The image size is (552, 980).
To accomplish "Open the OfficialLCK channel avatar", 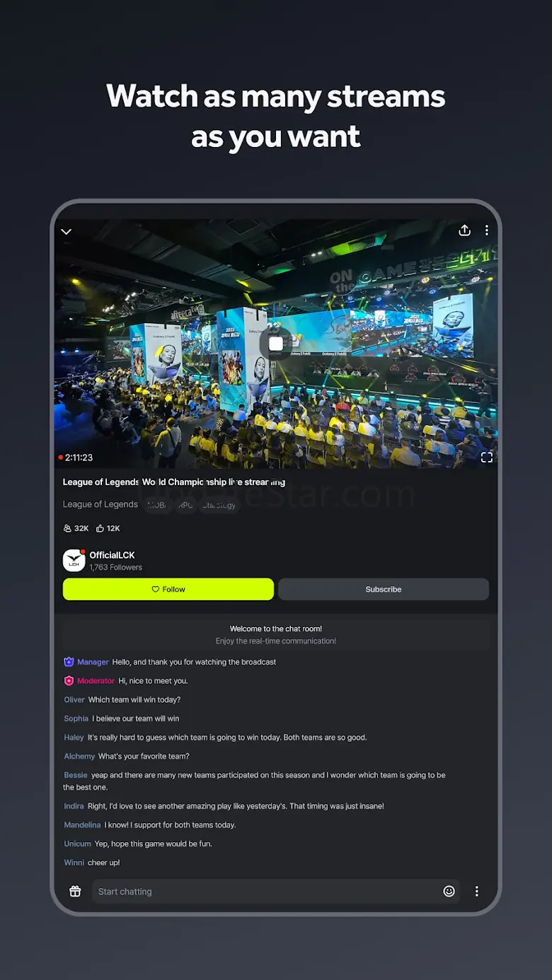I will [x=74, y=561].
